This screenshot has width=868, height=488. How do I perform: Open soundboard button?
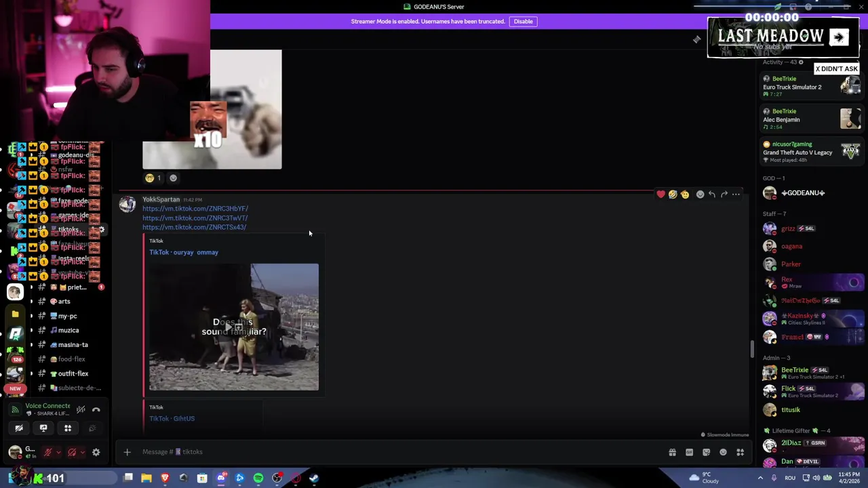92,428
